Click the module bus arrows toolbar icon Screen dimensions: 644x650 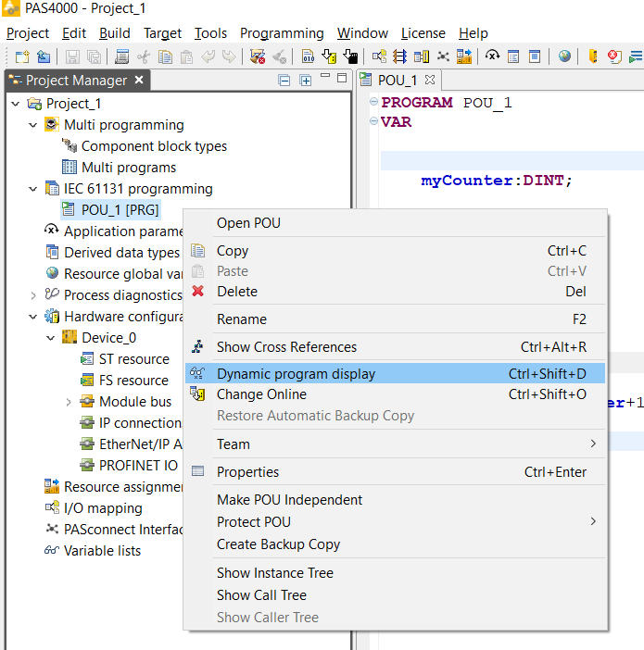[400, 56]
